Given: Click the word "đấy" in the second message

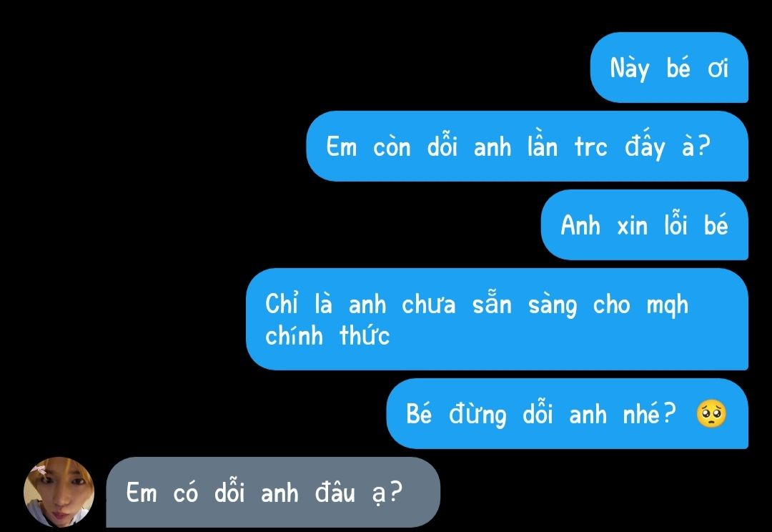Looking at the screenshot, I should (x=645, y=147).
